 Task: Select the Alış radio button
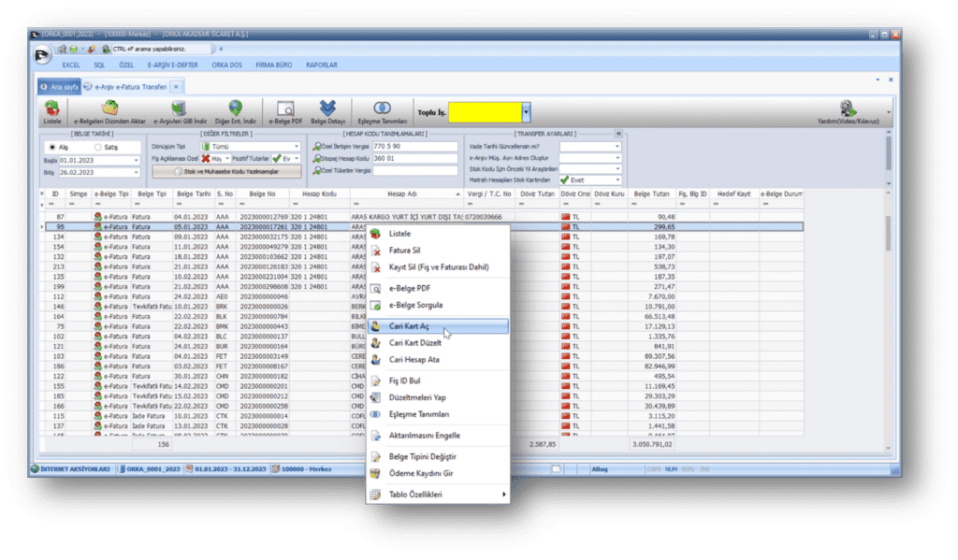tap(52, 147)
